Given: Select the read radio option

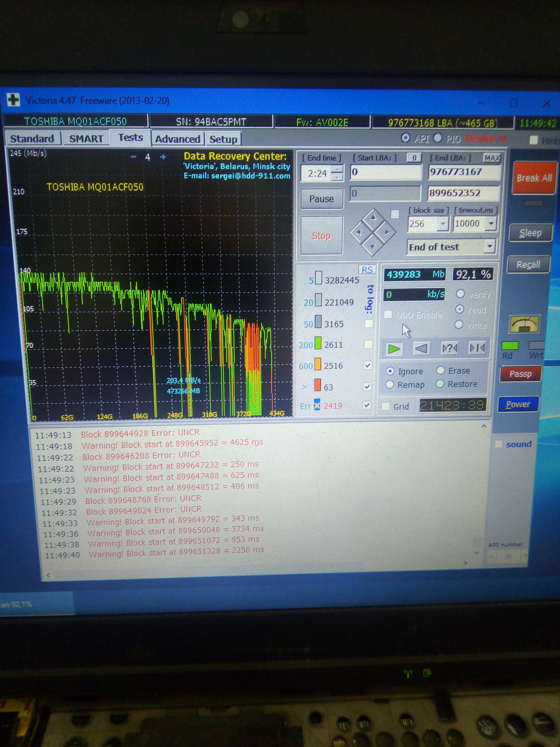Looking at the screenshot, I should [x=459, y=309].
